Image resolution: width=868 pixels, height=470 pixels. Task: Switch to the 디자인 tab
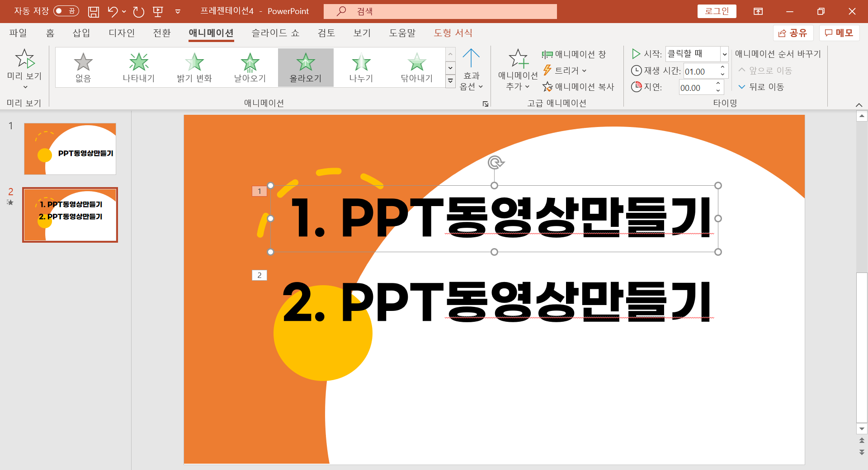122,33
